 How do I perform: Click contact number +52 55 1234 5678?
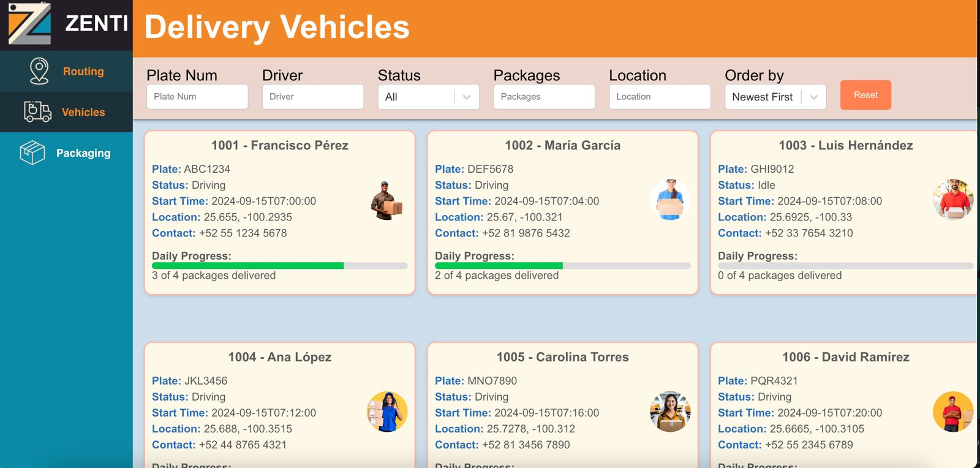(243, 233)
